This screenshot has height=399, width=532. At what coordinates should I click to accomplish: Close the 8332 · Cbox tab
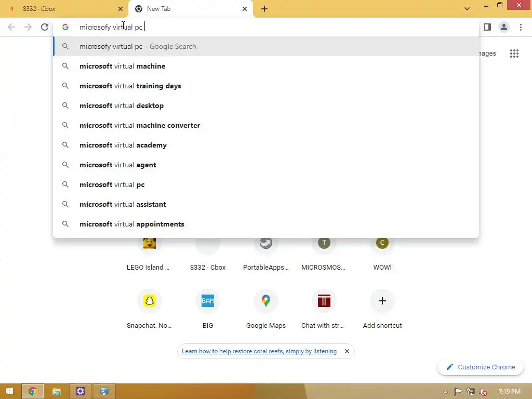[x=121, y=9]
